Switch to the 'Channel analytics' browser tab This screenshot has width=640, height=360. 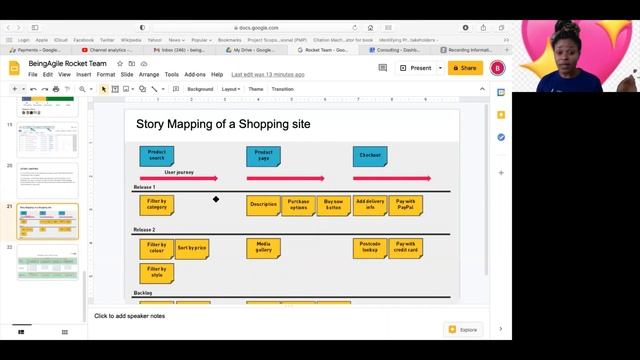108,50
